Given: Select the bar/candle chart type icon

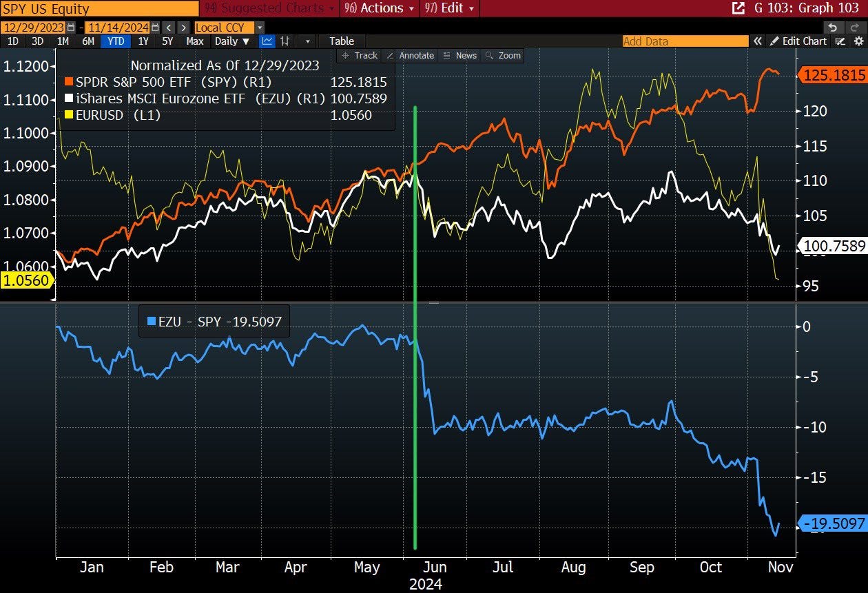Looking at the screenshot, I should click(285, 41).
